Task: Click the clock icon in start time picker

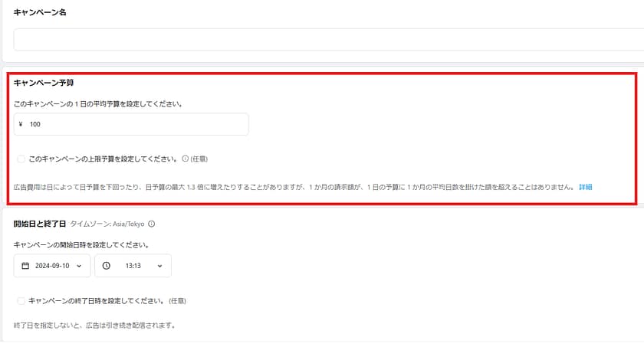Action: pos(106,266)
